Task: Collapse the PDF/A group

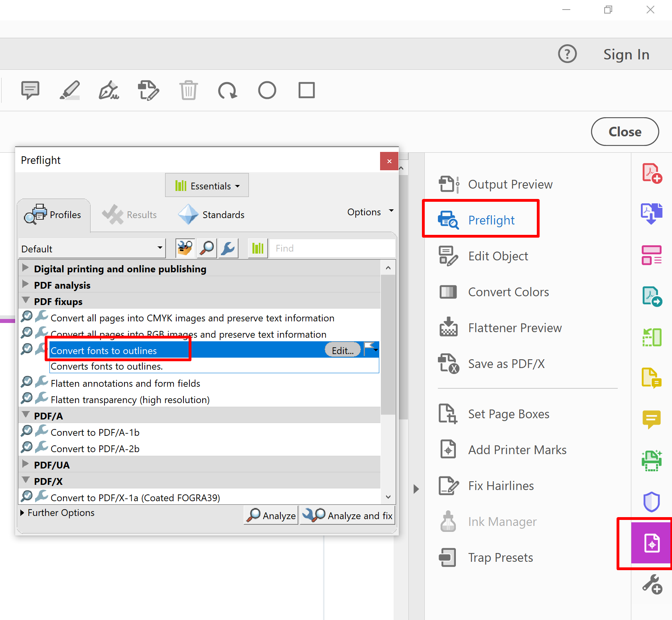Action: click(x=26, y=415)
